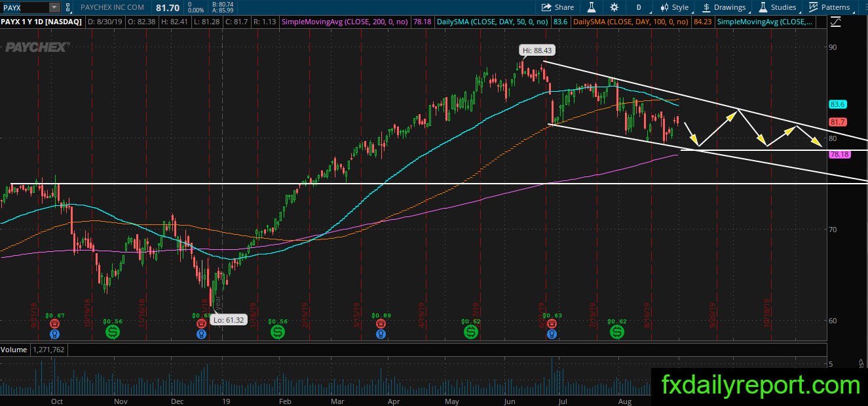Viewport: 868px width, 406px height.
Task: Open the Studies menu
Action: pyautogui.click(x=778, y=7)
